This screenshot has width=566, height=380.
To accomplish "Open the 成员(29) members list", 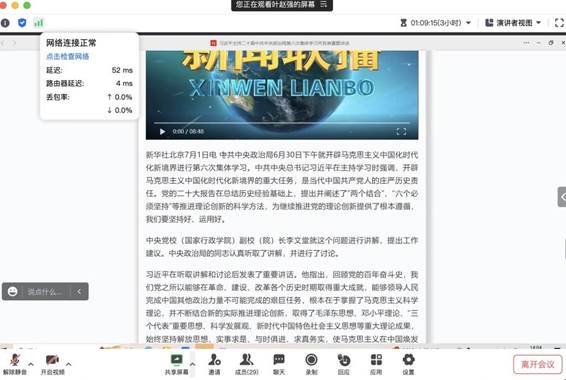I will point(247,364).
